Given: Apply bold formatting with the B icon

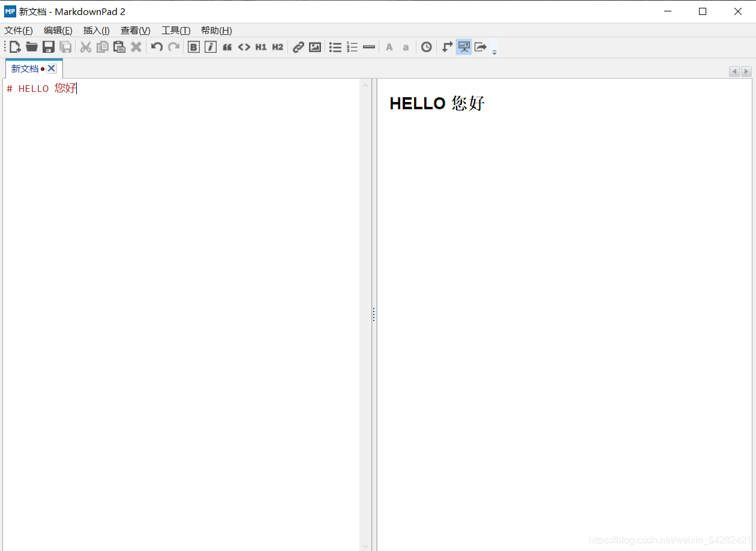Looking at the screenshot, I should point(194,47).
